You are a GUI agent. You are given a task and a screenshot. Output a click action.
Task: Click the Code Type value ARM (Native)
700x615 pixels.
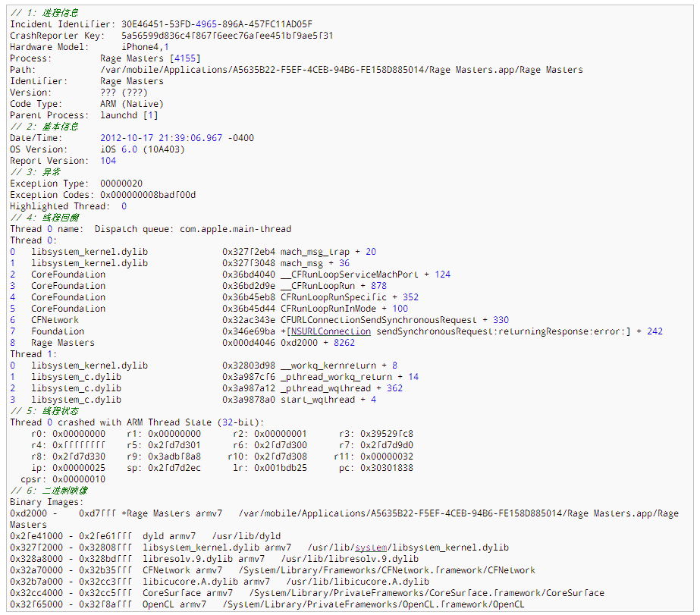point(132,104)
